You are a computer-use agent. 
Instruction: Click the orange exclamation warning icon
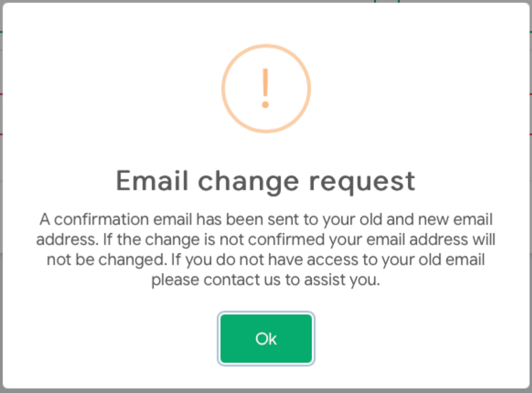pos(266,88)
